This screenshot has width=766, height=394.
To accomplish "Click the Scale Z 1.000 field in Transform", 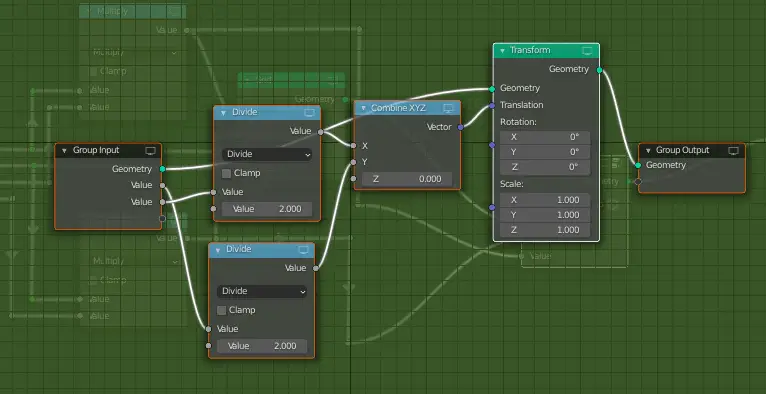I will click(x=545, y=230).
